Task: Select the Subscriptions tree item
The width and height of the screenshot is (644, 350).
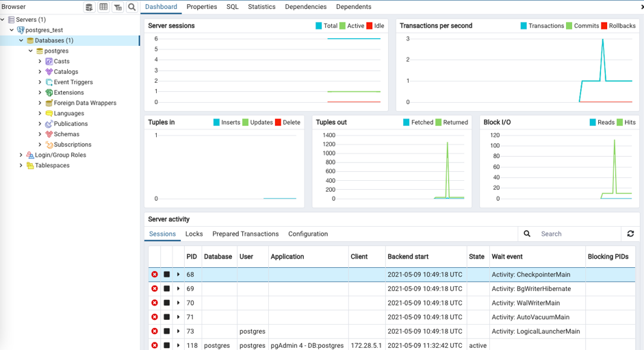Action: coord(73,145)
